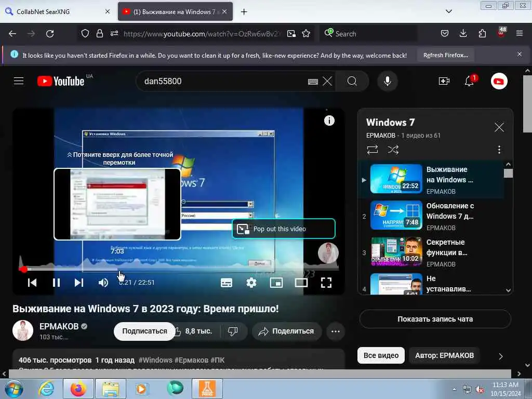Click Pop out this video button

tap(284, 229)
